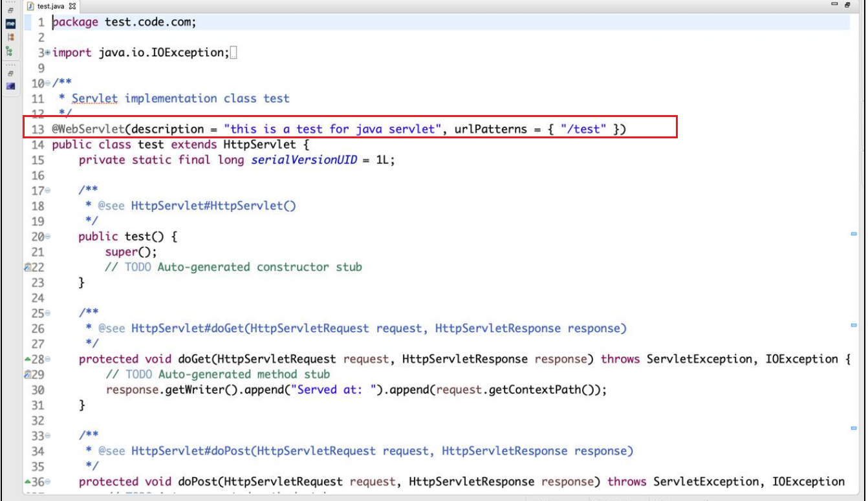Open the green branch tree sidebar icon
This screenshot has width=868, height=501.
tap(10, 50)
